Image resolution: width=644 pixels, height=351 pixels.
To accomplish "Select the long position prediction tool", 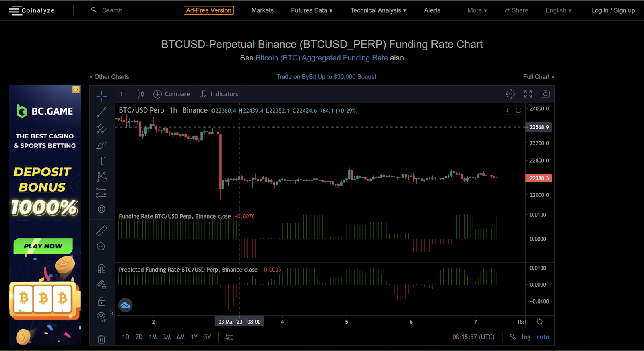I will tap(101, 193).
